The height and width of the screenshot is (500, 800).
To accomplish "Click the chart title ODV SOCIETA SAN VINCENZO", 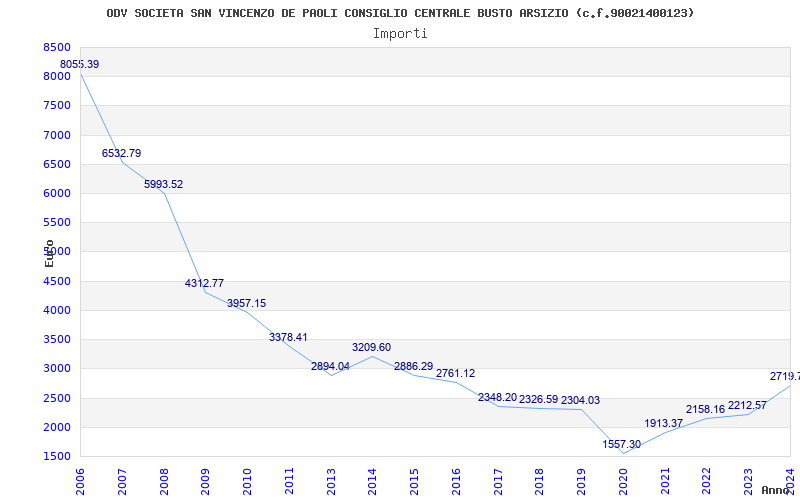I will [x=400, y=13].
